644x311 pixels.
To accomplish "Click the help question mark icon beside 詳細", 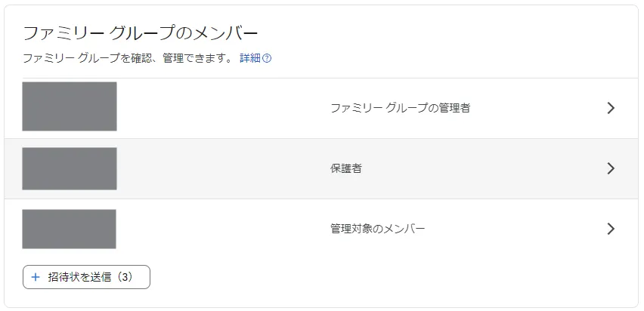I will 267,58.
